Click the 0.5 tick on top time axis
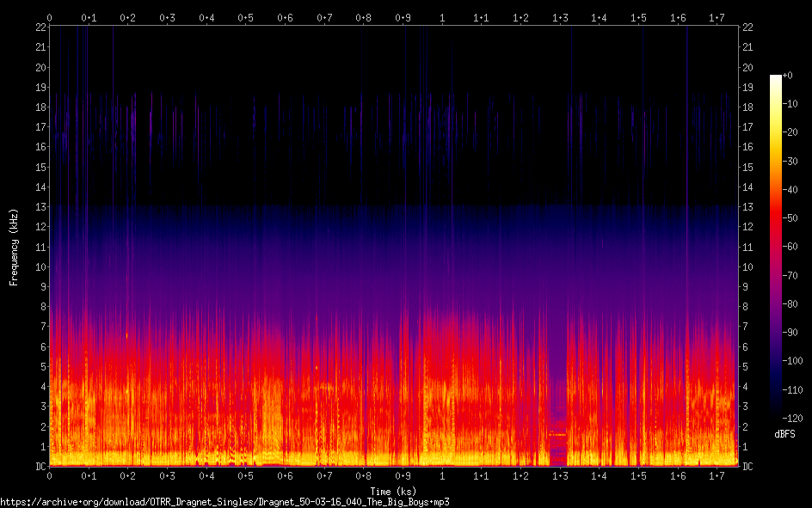 (246, 17)
